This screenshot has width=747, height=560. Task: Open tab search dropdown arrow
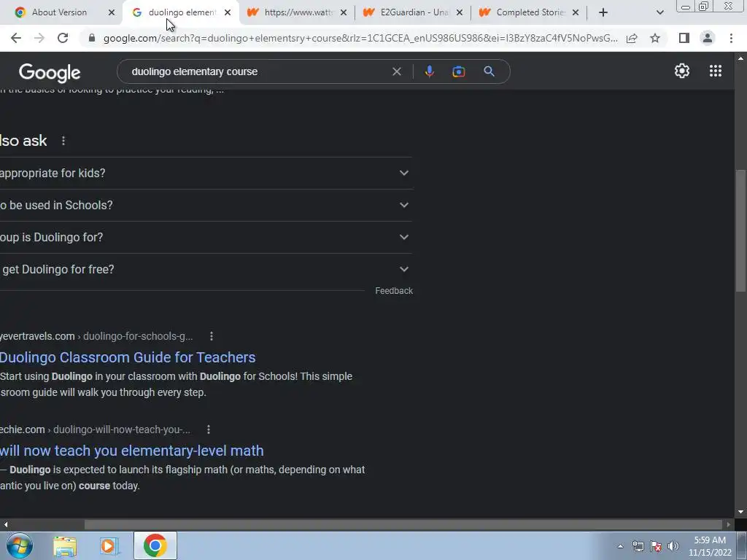tap(659, 12)
